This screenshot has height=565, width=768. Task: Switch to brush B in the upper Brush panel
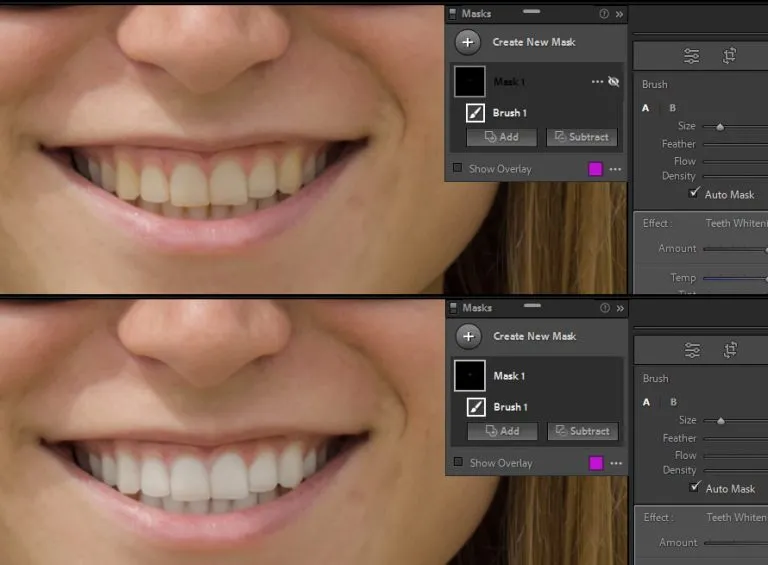672,108
